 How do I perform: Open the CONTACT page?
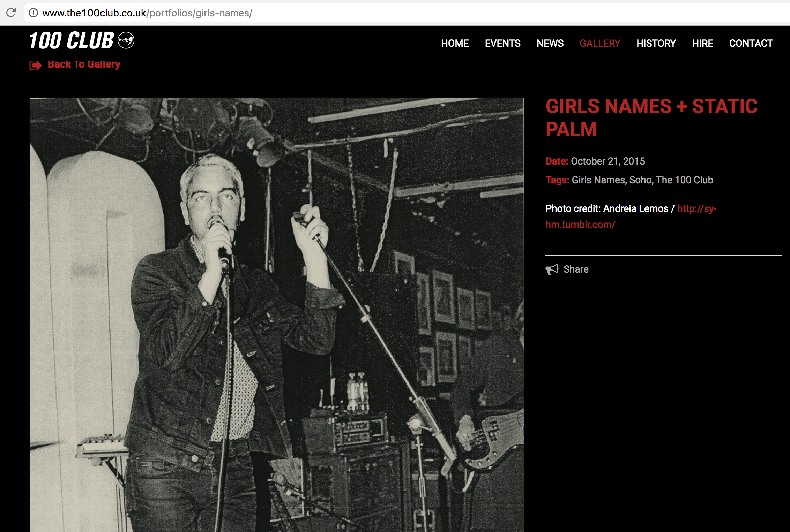tap(751, 43)
